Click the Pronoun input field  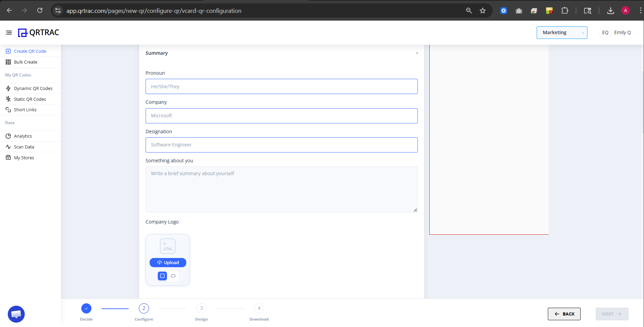click(281, 86)
